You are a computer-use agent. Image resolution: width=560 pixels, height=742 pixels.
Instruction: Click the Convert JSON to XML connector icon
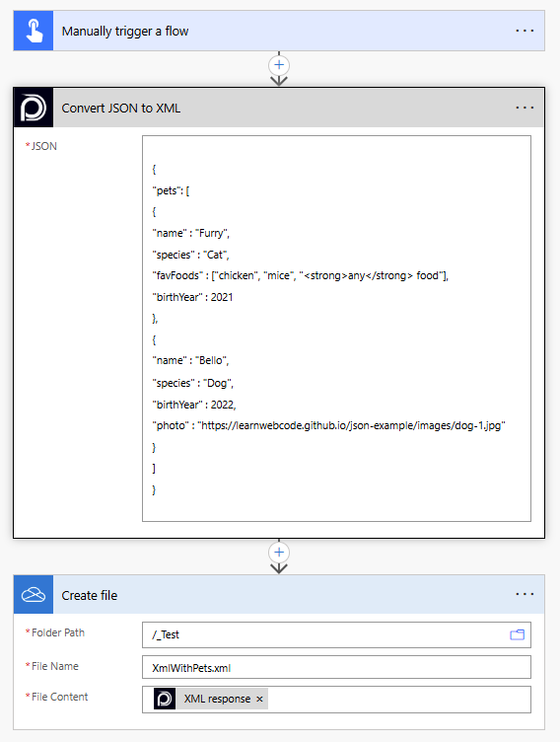(34, 108)
